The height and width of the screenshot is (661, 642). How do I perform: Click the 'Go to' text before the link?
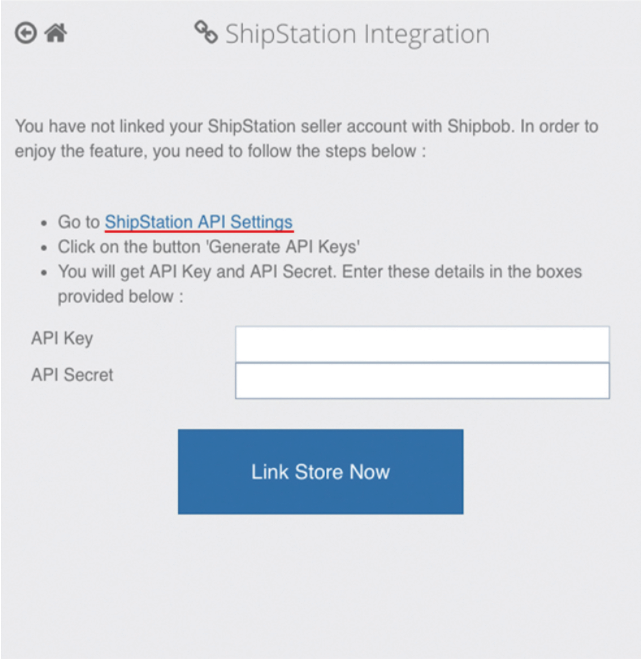point(79,222)
